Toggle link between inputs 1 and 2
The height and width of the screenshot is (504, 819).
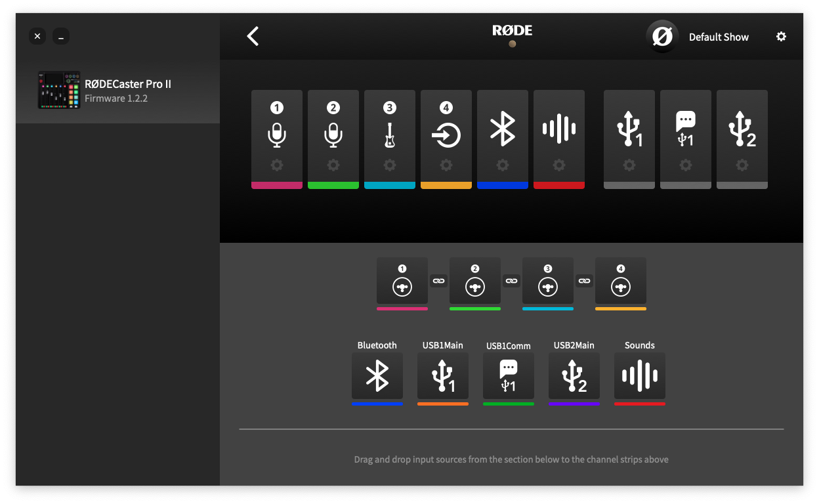pyautogui.click(x=438, y=281)
